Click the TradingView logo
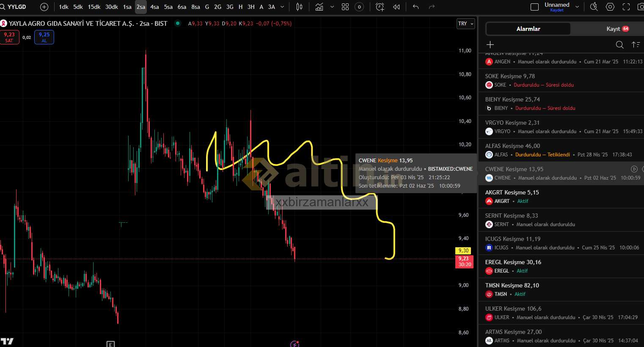Viewport: 644px width, 347px height. tap(7, 341)
